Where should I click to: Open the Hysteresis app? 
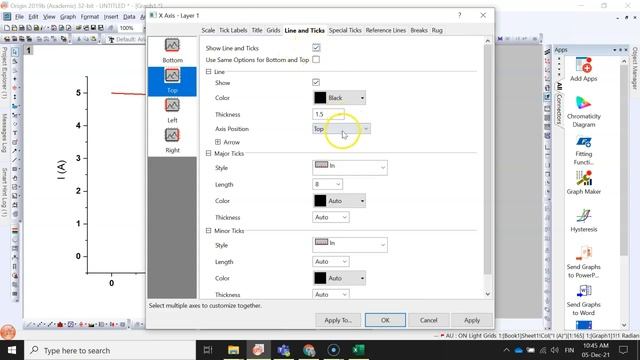pos(583,221)
